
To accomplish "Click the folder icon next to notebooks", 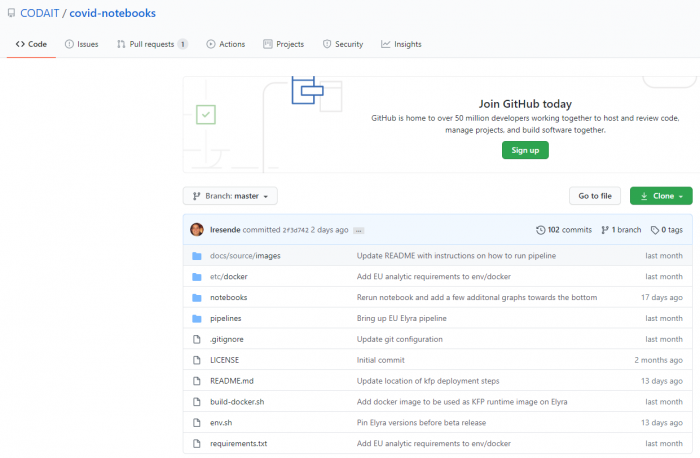I will click(x=196, y=297).
